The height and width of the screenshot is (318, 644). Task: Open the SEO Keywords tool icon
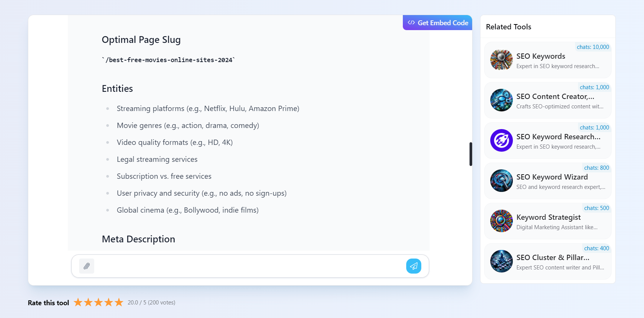pos(501,60)
